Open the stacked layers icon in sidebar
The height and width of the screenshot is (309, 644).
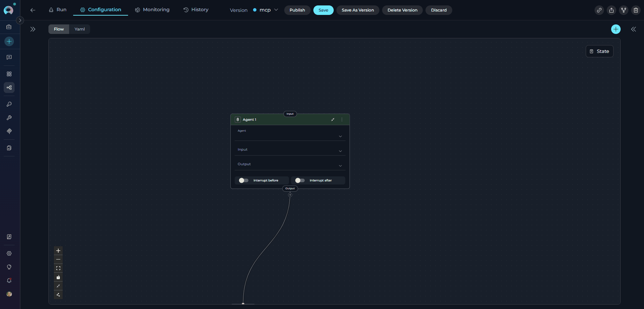9,131
